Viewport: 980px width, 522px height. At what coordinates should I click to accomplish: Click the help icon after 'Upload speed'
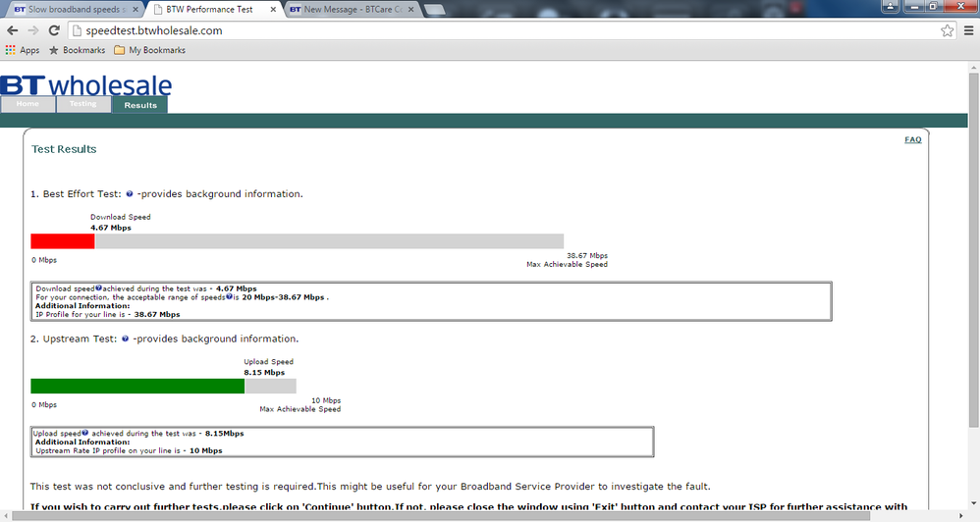point(85,433)
